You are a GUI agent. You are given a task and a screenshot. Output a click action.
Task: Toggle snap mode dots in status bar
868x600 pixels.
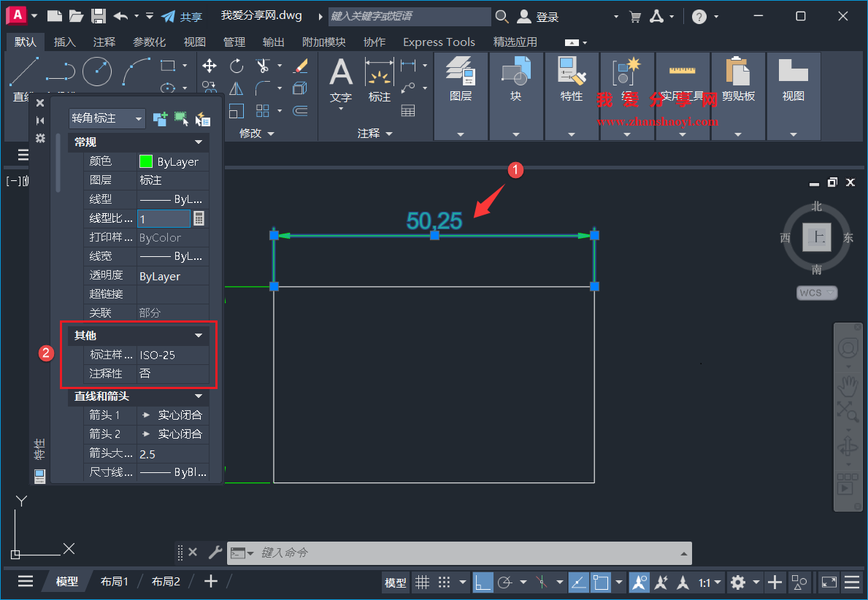(444, 582)
